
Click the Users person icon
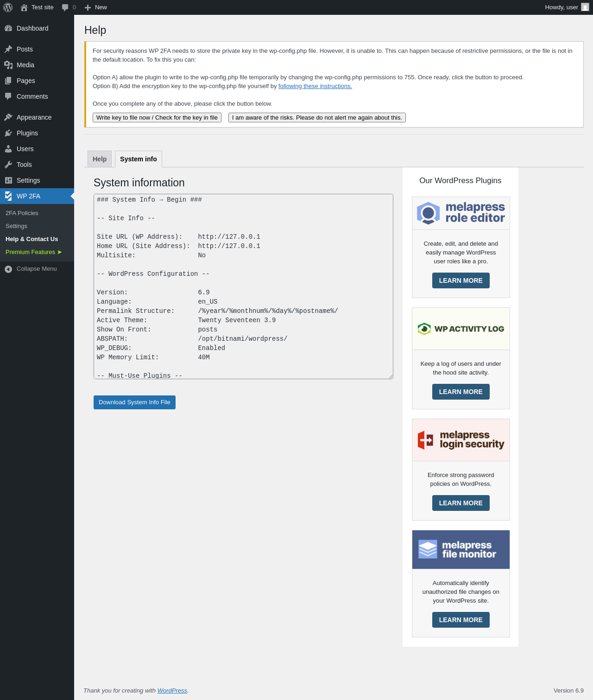(8, 149)
